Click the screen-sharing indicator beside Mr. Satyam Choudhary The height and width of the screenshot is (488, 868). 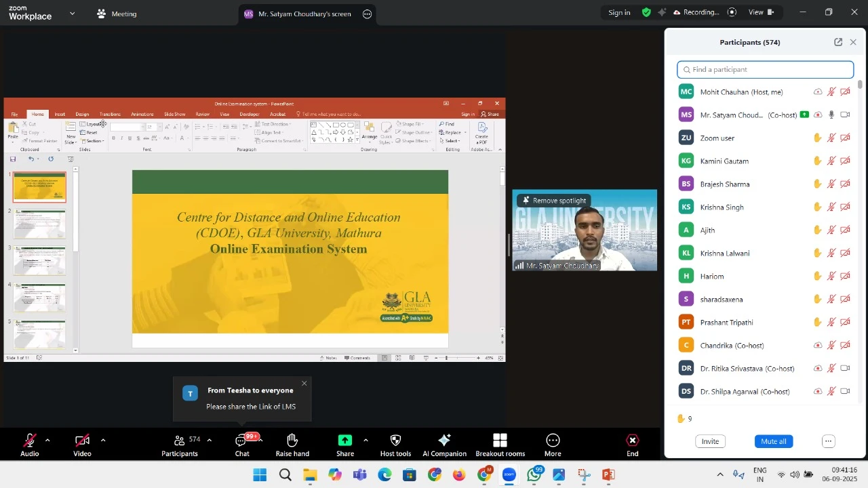(x=804, y=115)
